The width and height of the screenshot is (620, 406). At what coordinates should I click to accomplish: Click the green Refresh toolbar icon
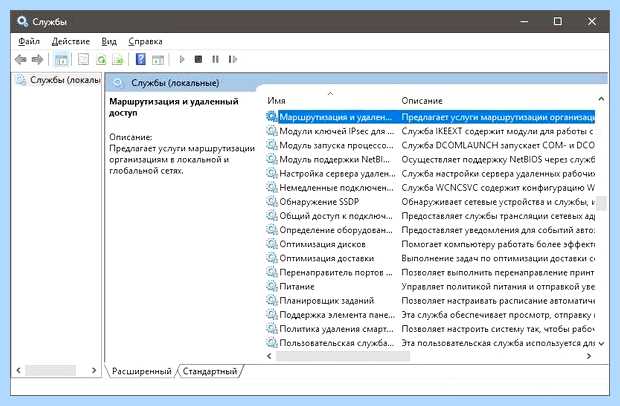(x=101, y=60)
